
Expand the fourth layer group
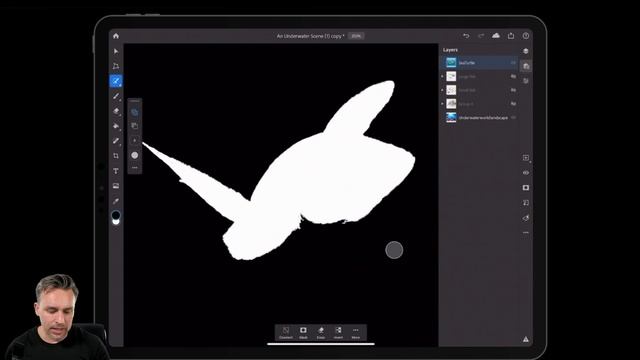click(442, 104)
